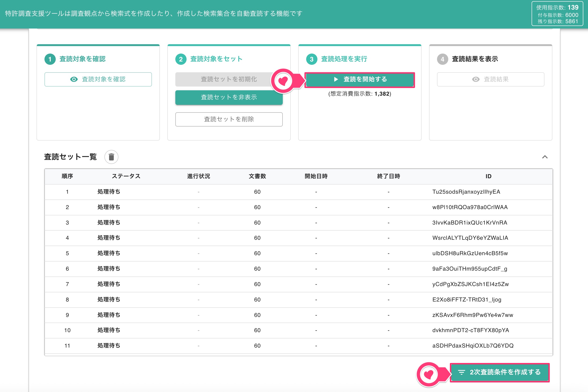The image size is (588, 392).
Task: Click the step 3 number circle
Action: point(312,59)
